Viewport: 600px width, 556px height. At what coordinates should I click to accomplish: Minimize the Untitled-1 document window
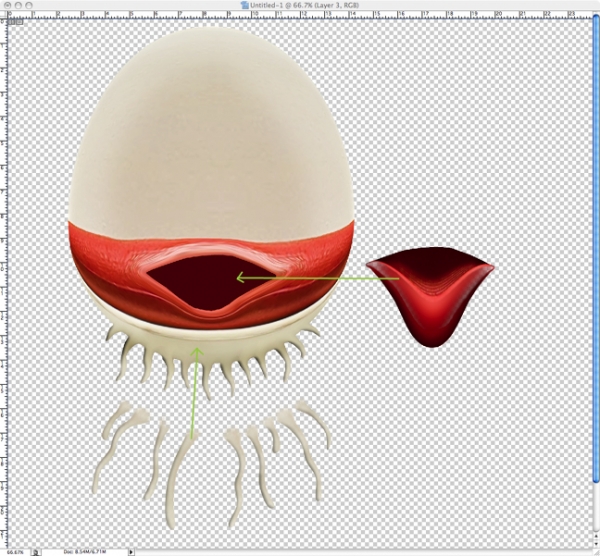[18, 5]
